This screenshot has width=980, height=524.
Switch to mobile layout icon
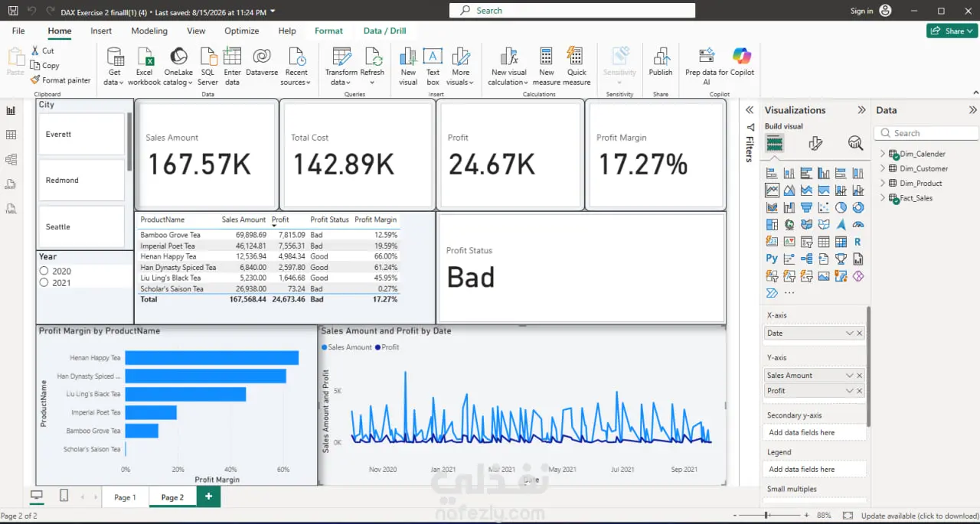coord(64,496)
